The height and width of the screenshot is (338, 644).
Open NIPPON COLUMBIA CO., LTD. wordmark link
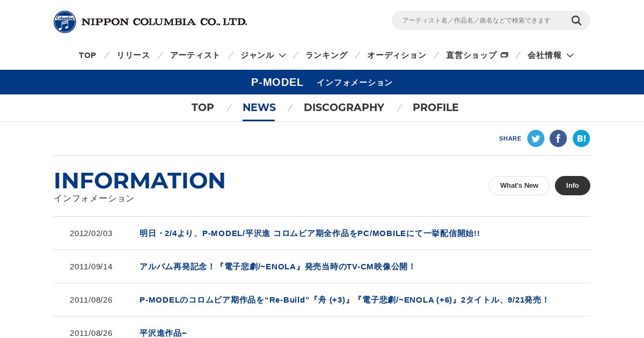coord(164,22)
